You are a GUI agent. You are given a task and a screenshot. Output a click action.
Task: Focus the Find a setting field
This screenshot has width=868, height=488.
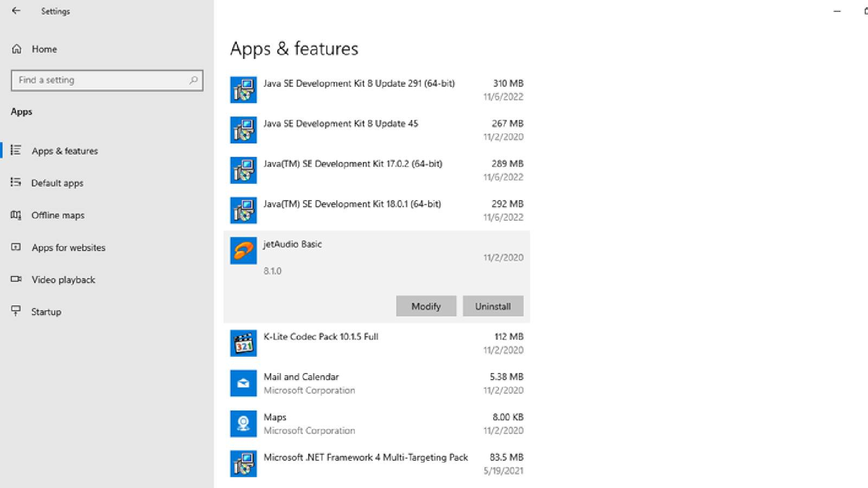(x=100, y=80)
